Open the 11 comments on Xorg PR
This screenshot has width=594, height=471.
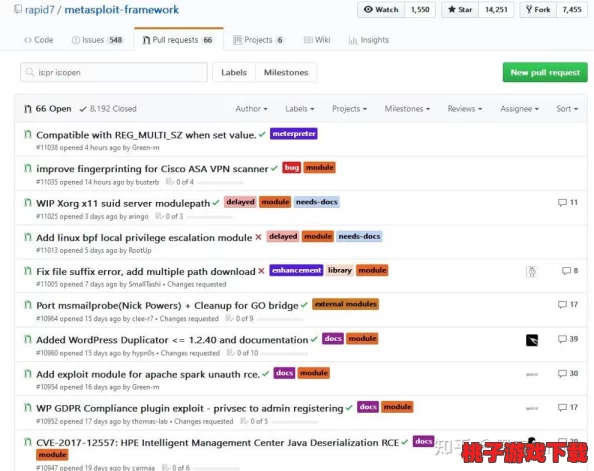pyautogui.click(x=568, y=202)
